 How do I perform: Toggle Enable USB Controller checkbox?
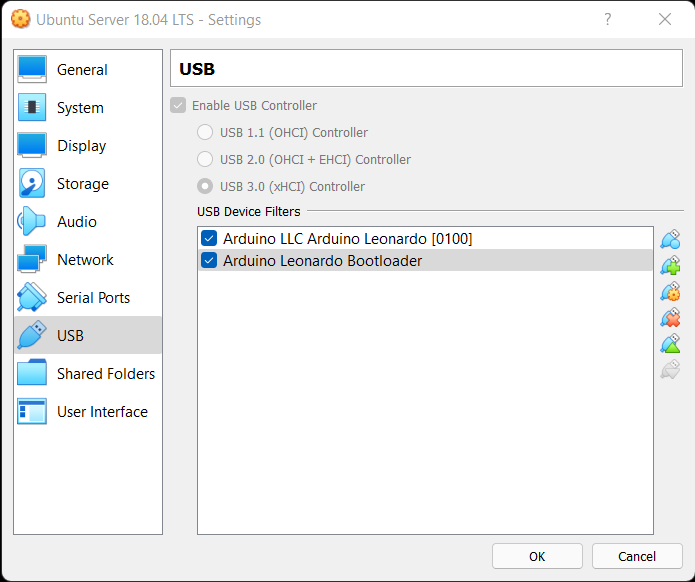[x=178, y=105]
